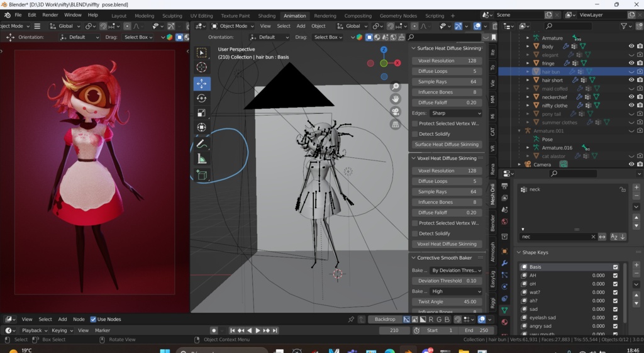Adjust Surface panel Diffuse Falloff slider

click(447, 103)
